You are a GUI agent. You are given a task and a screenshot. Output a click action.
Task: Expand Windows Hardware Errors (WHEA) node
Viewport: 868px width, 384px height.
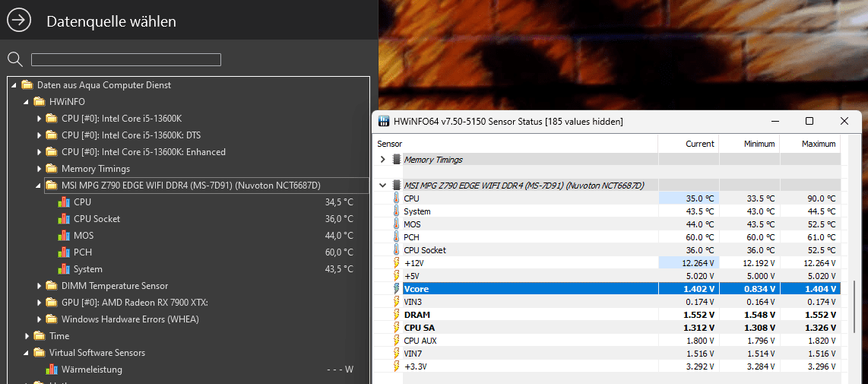click(x=40, y=319)
